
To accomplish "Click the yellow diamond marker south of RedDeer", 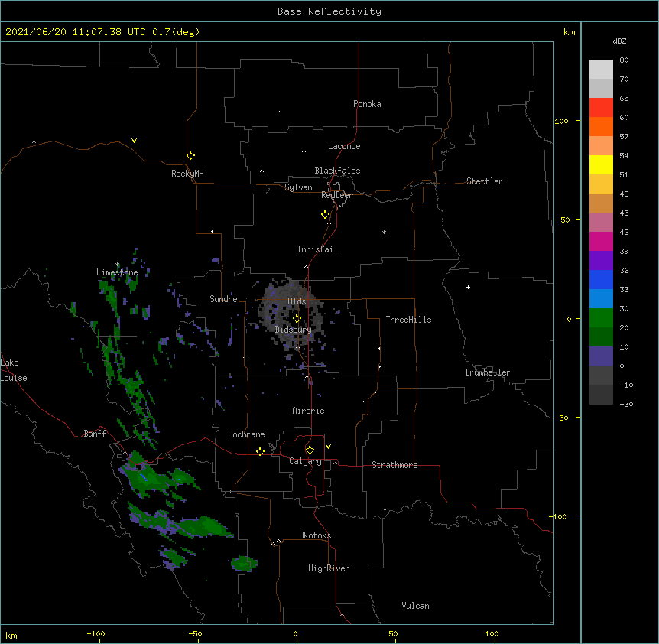I will [x=326, y=215].
